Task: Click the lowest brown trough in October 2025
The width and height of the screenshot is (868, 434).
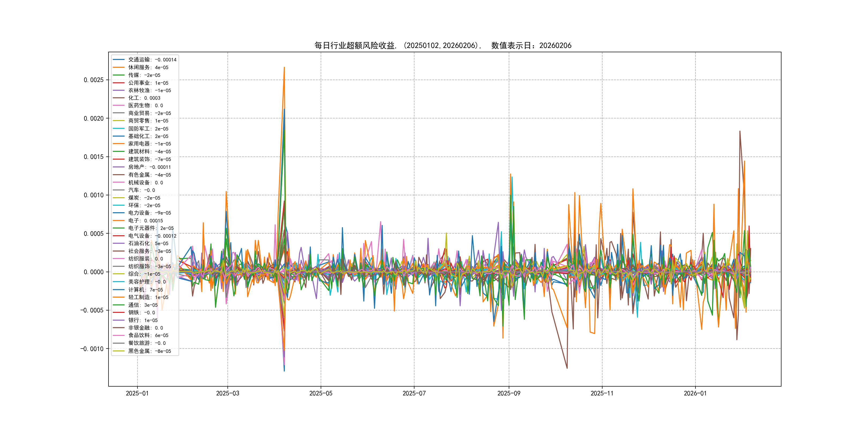Action: click(567, 368)
